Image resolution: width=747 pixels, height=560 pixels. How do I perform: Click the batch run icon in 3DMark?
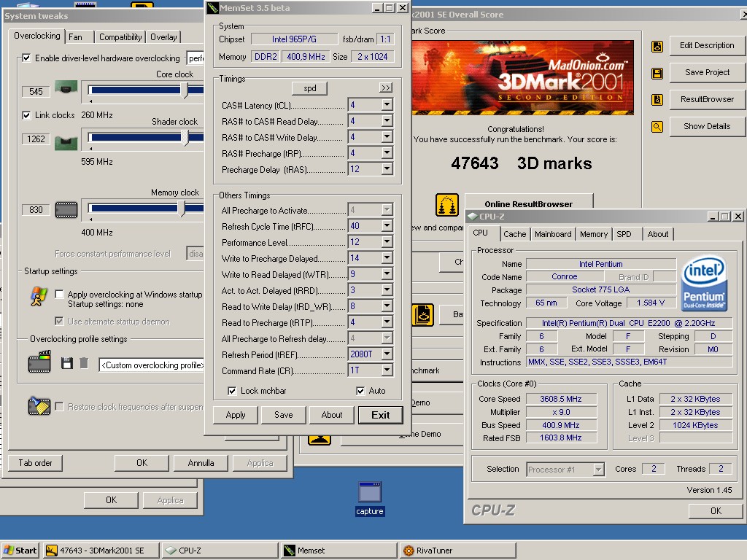(x=422, y=315)
